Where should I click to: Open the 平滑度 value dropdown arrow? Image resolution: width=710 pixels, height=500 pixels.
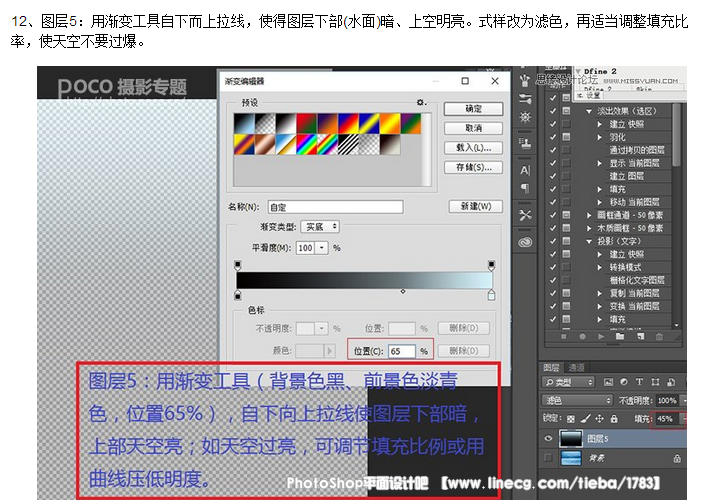point(321,248)
